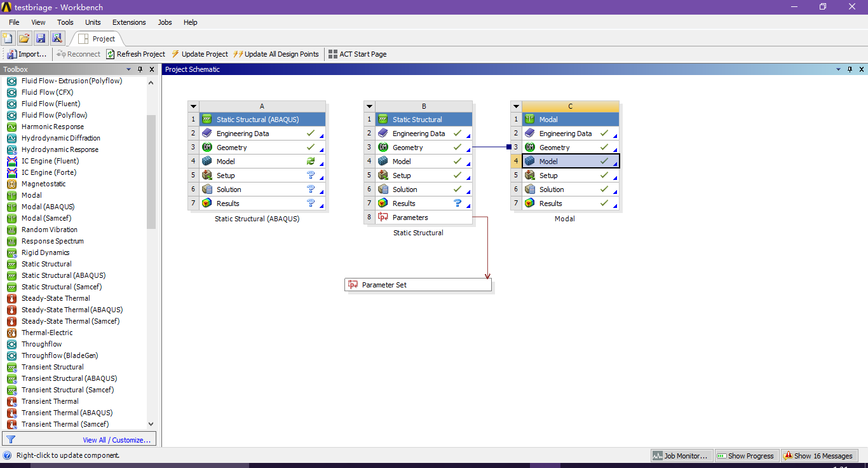868x468 pixels.
Task: Click Show 16 Messages button
Action: point(818,456)
